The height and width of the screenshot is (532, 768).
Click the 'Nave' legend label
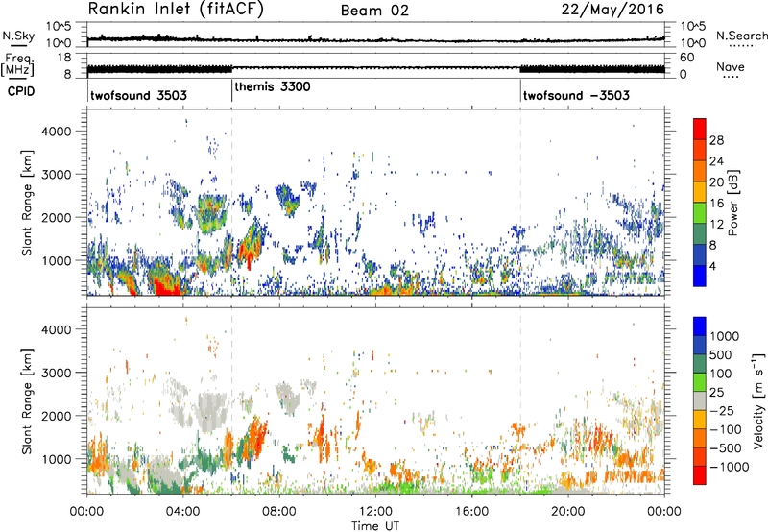pyautogui.click(x=731, y=66)
